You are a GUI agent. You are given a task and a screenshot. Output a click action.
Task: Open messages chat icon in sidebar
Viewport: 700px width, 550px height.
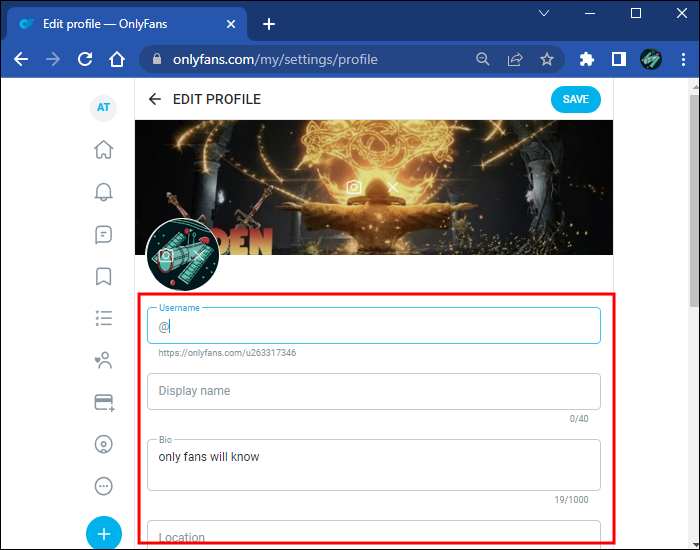click(104, 234)
